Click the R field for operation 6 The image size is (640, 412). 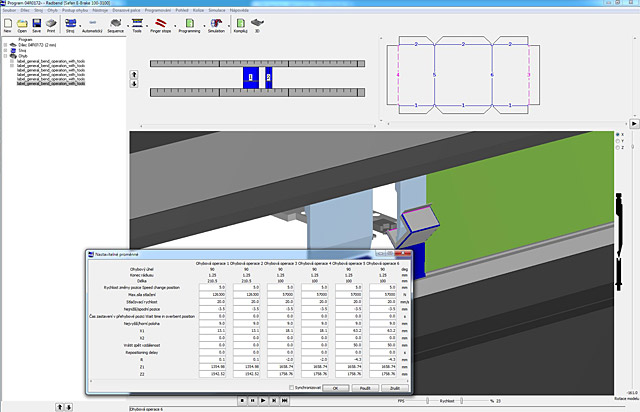[382, 360]
